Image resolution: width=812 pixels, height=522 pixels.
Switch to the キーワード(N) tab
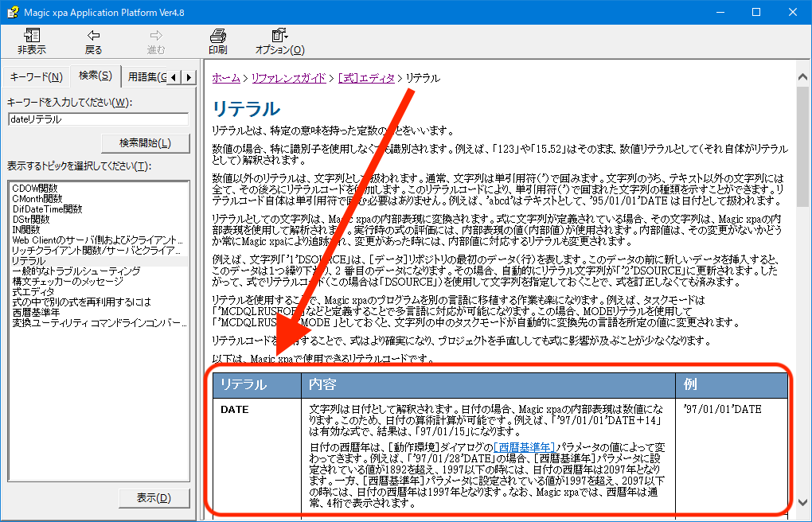click(36, 77)
